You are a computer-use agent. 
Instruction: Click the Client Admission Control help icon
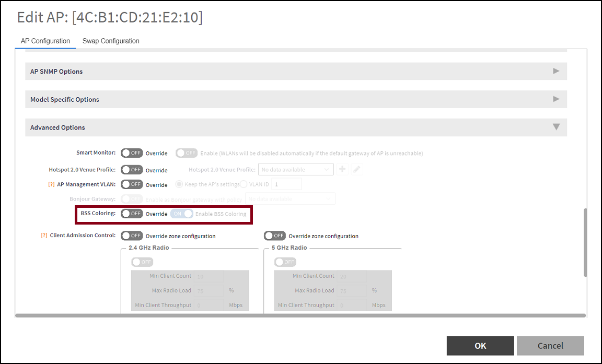(x=44, y=236)
